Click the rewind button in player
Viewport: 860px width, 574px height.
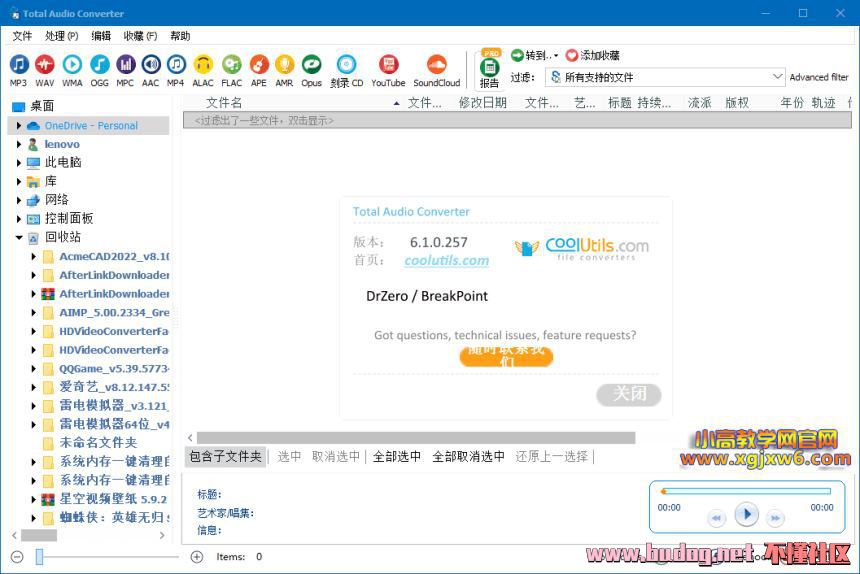(x=716, y=518)
